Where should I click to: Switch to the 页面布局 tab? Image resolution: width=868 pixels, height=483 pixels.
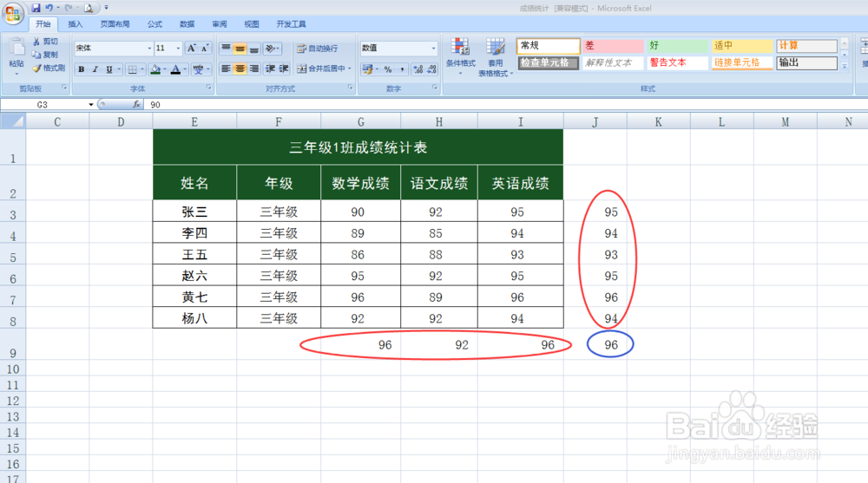tap(115, 24)
